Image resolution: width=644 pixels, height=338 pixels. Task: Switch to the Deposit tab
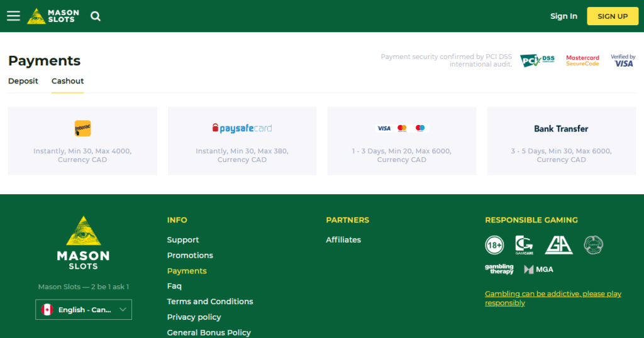tap(23, 81)
